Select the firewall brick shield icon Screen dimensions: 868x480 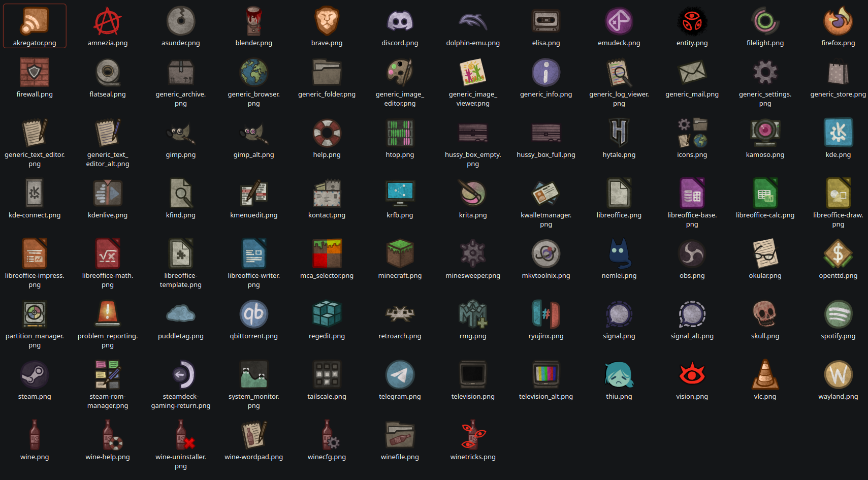tap(35, 72)
